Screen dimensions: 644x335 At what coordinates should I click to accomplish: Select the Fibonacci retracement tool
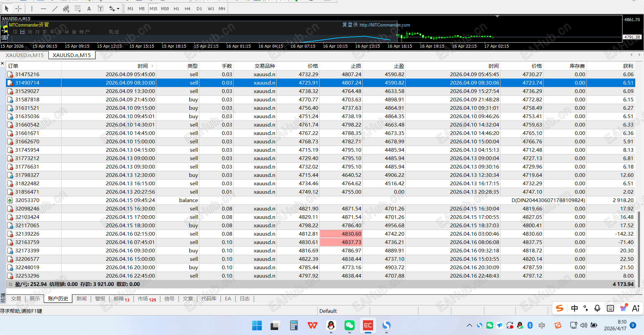click(78, 9)
